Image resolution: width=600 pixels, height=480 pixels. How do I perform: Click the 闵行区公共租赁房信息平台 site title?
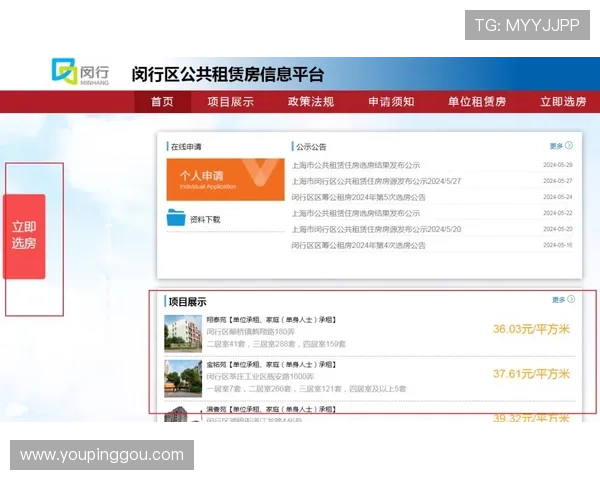point(228,74)
